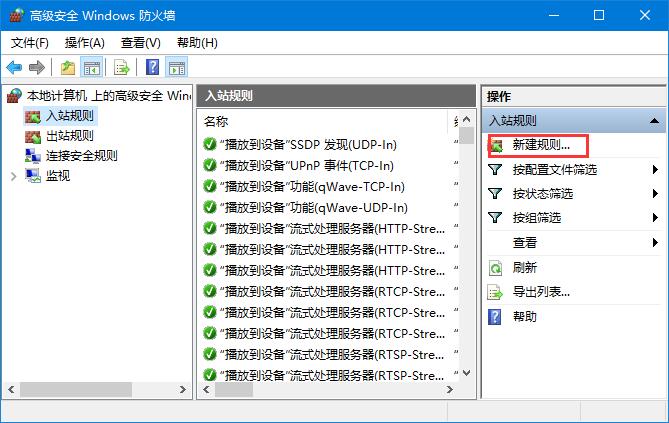This screenshot has height=423, width=669.
Task: Click the rule list horizontal scrollbar left arrow
Action: tap(207, 389)
